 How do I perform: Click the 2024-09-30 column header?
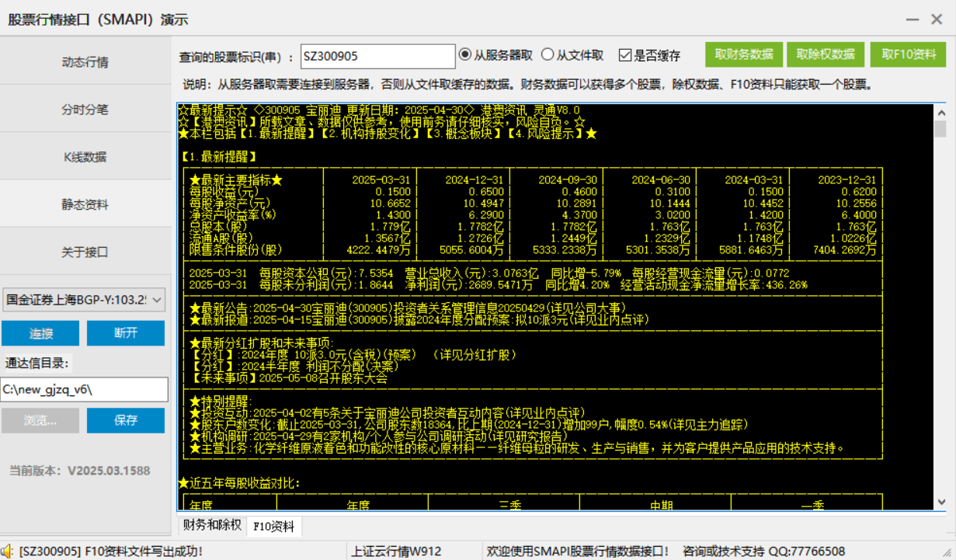coord(568,179)
